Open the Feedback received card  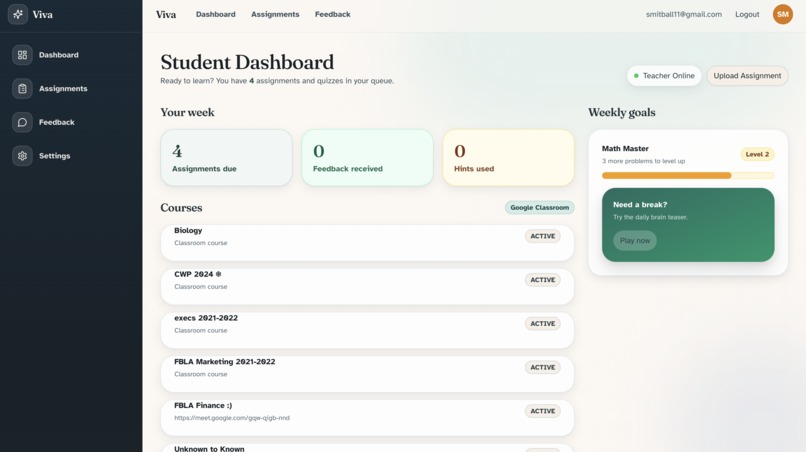[367, 158]
